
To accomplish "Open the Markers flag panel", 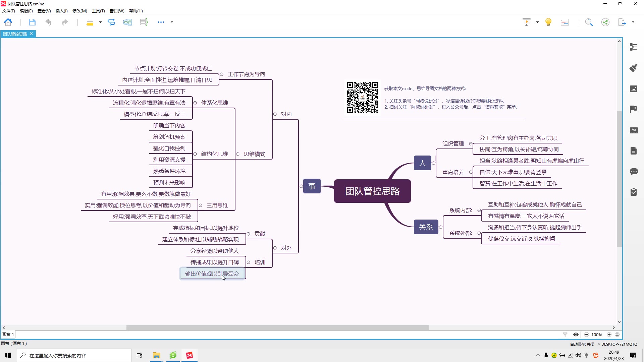I will [x=634, y=109].
